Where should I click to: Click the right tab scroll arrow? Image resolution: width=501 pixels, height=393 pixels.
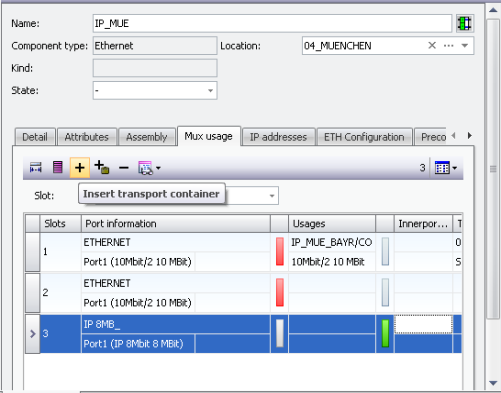(470, 136)
